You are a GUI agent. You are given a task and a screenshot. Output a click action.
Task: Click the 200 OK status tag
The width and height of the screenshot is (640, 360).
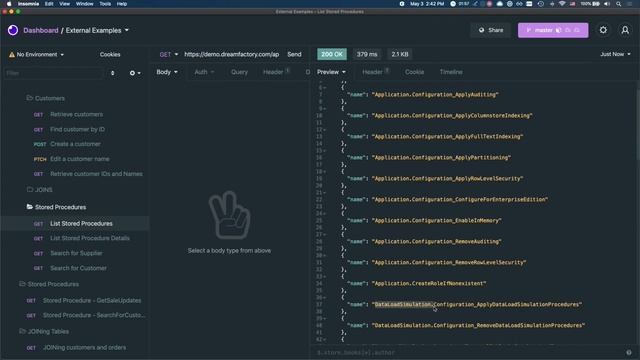pos(332,54)
